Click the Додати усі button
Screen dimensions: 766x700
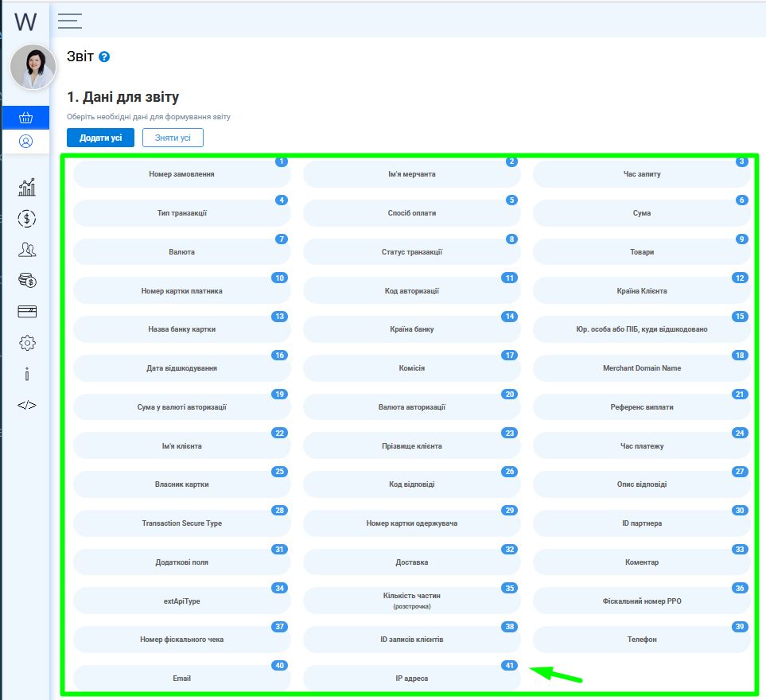click(101, 138)
